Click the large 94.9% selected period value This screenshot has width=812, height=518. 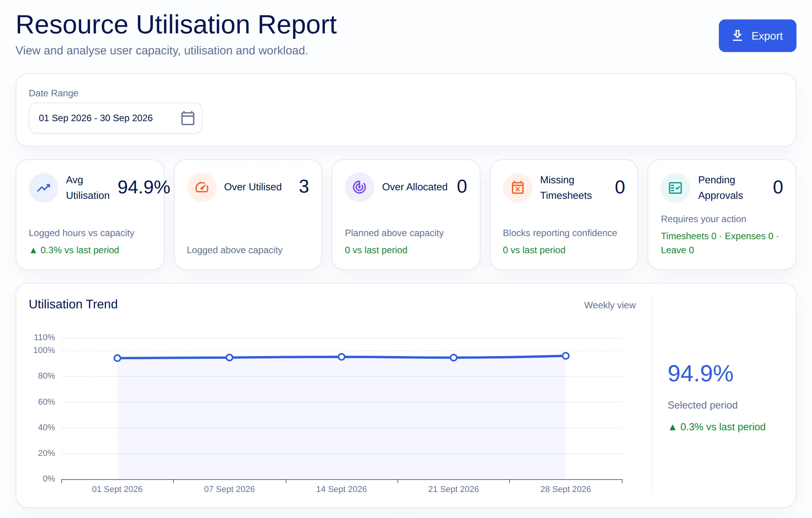701,374
